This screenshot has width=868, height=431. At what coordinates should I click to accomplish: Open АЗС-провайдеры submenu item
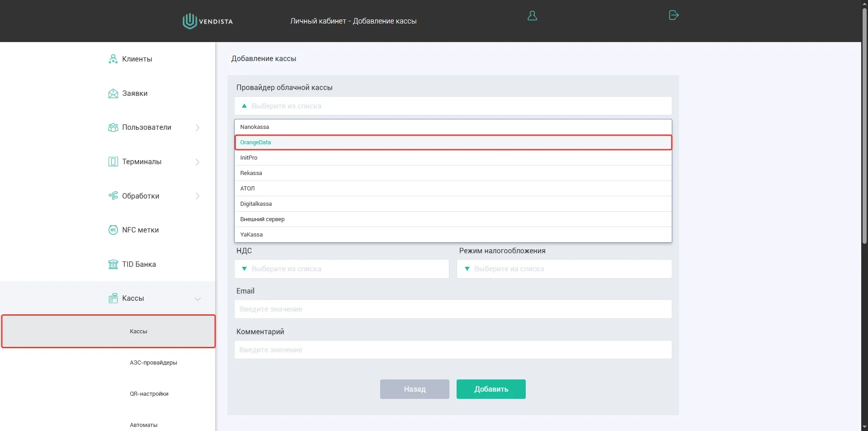[x=153, y=363]
